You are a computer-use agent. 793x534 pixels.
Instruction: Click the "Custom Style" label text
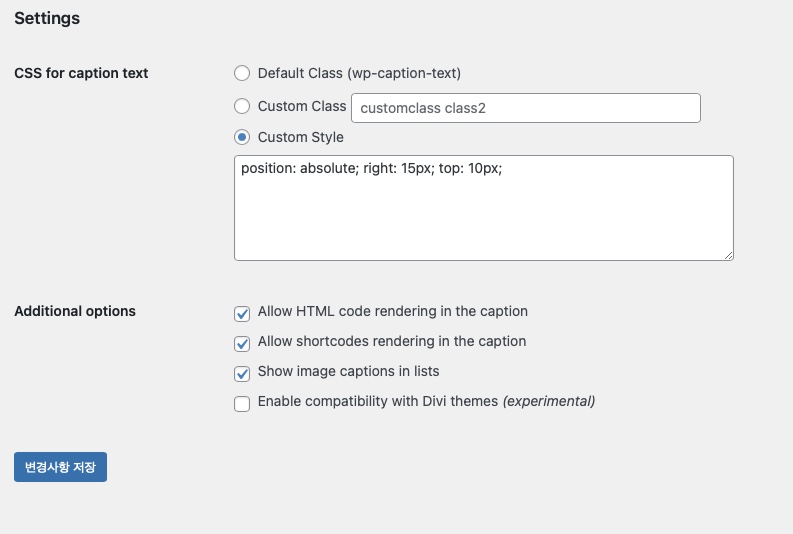tap(300, 137)
